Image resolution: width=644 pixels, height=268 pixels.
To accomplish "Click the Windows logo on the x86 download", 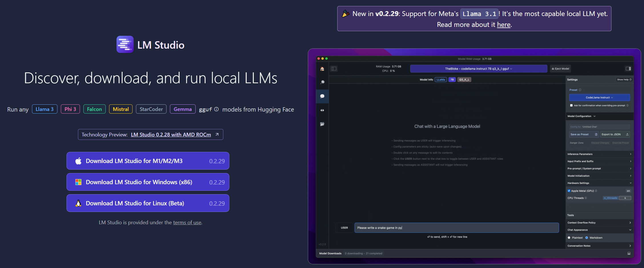I will [78, 182].
